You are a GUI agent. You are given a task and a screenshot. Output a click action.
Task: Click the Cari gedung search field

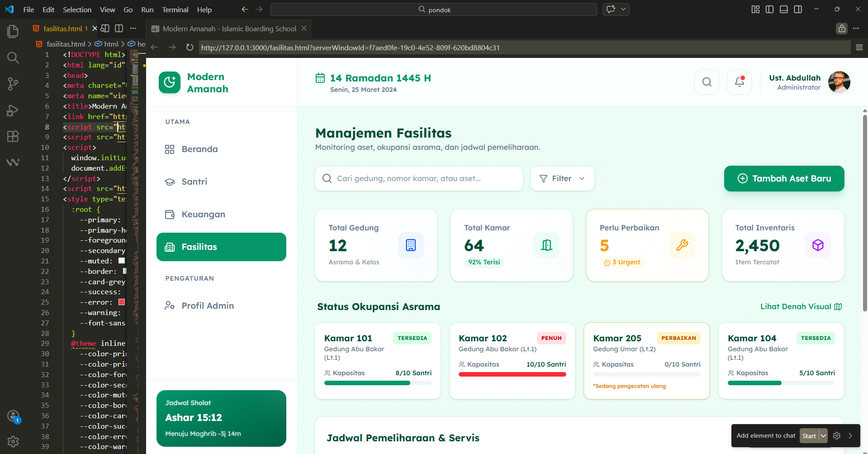point(419,179)
